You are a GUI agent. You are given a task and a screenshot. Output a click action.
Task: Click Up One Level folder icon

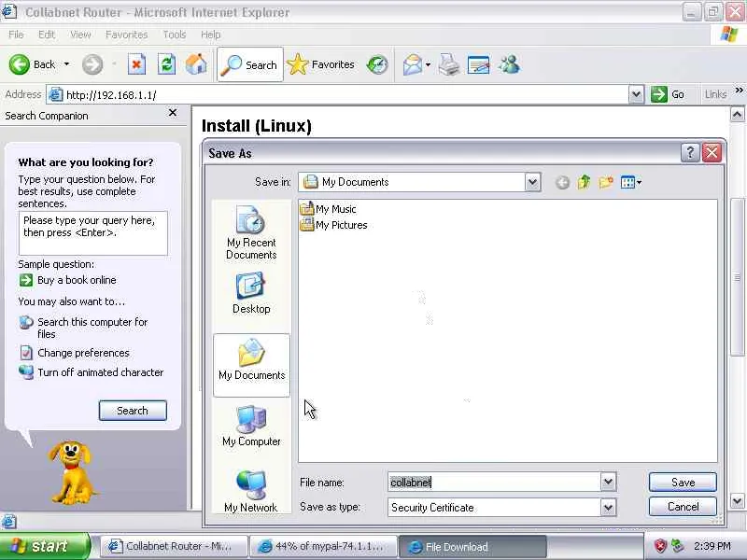[584, 182]
